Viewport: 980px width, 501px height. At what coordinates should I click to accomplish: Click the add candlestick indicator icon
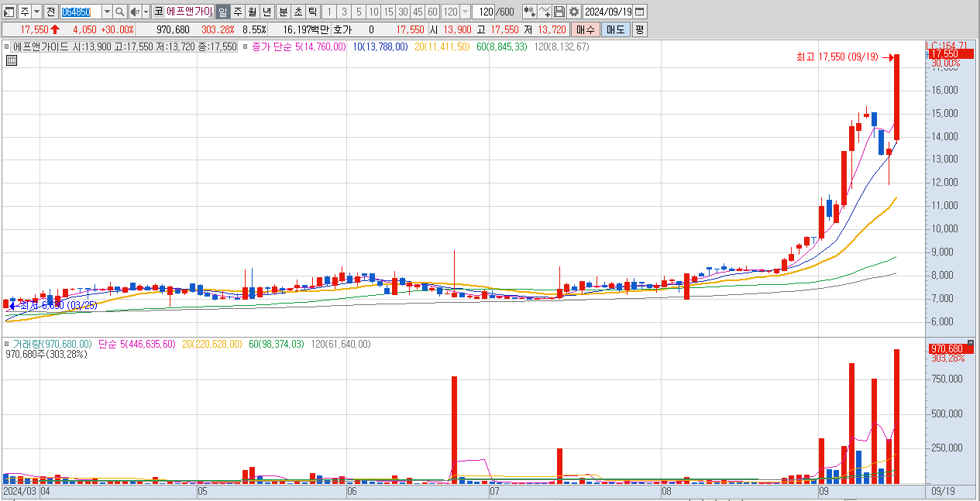pos(529,12)
